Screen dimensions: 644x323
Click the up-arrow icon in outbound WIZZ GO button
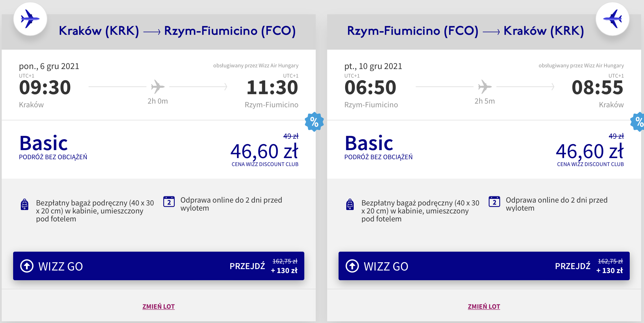click(27, 266)
